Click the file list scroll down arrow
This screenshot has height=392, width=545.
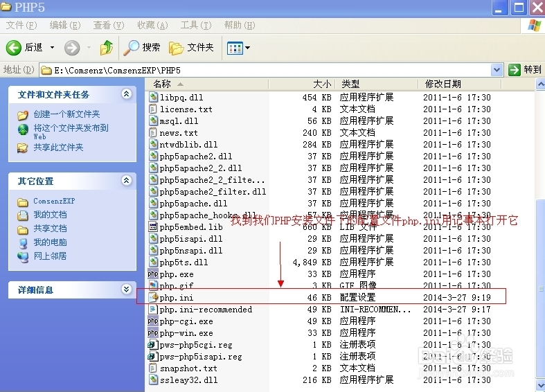click(x=540, y=385)
